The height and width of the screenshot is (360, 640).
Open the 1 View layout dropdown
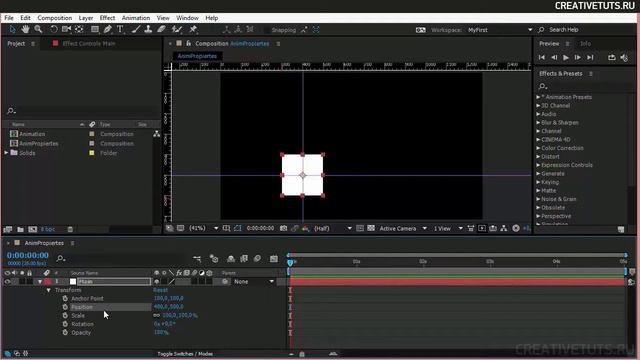(x=448, y=228)
